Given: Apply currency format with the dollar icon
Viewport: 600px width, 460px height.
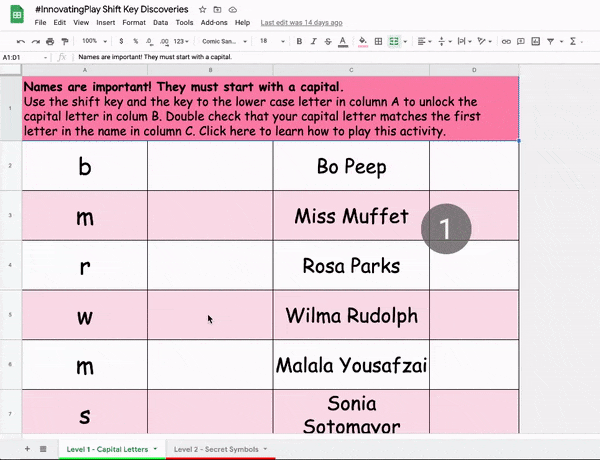Looking at the screenshot, I should (121, 41).
